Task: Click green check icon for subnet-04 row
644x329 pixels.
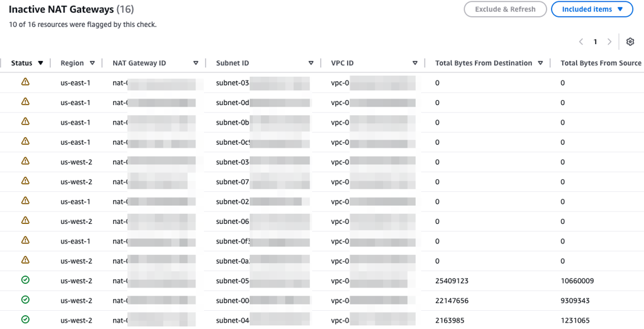Action: click(25, 319)
